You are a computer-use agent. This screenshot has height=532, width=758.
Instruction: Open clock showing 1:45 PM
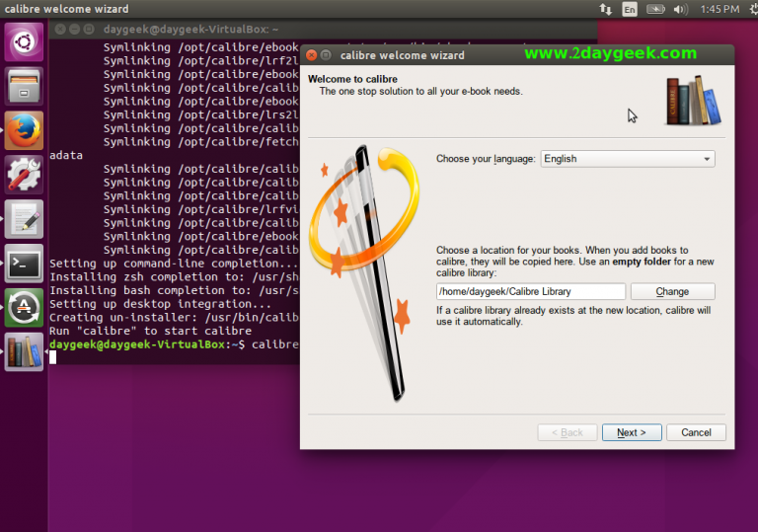click(x=720, y=9)
